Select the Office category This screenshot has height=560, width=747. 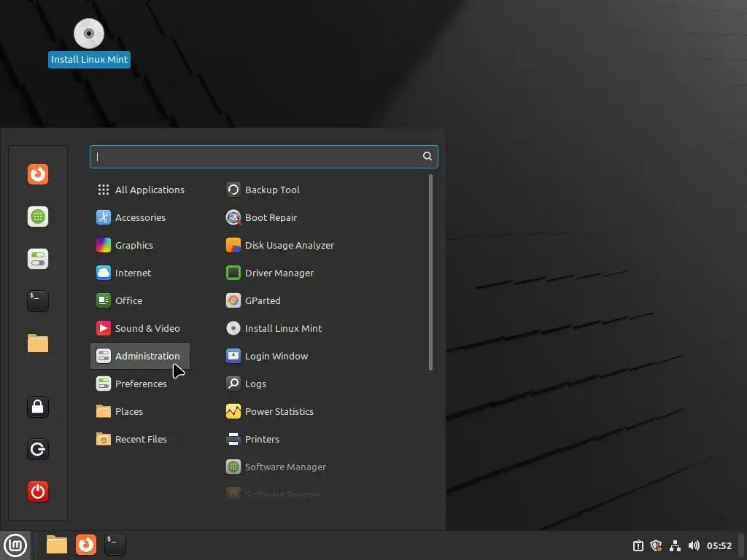pos(140,300)
